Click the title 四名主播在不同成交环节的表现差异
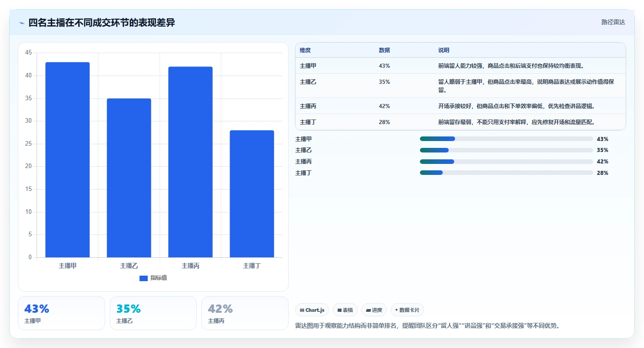Viewport: 644px width, 348px height. pyautogui.click(x=102, y=22)
